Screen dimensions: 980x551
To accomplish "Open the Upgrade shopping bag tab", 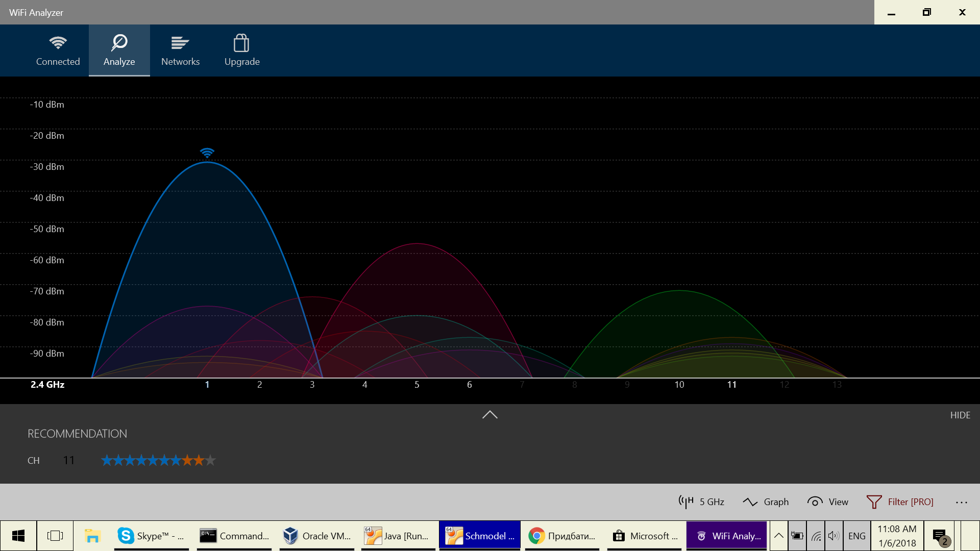I will point(242,51).
